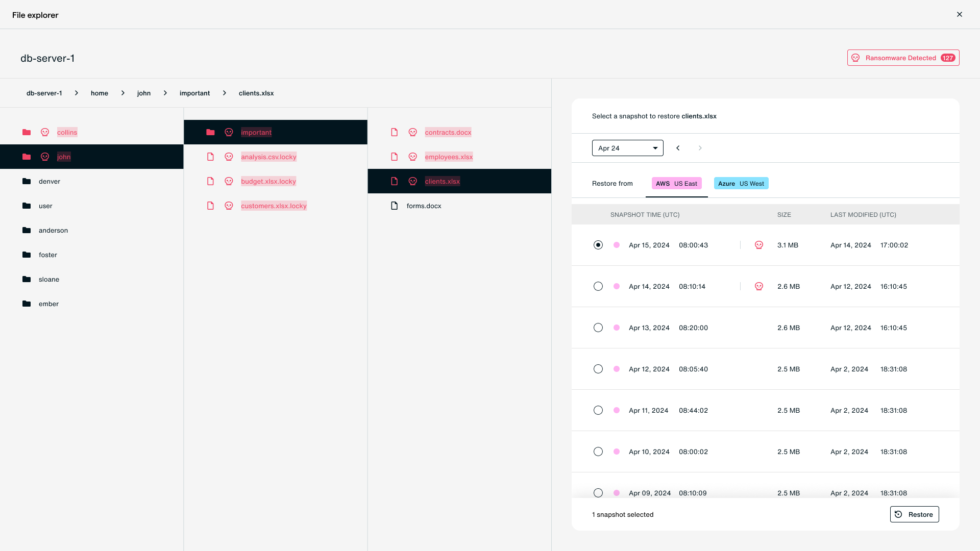Click the file icon for budget.xlsx.locky
The height and width of the screenshot is (551, 980).
click(x=210, y=181)
